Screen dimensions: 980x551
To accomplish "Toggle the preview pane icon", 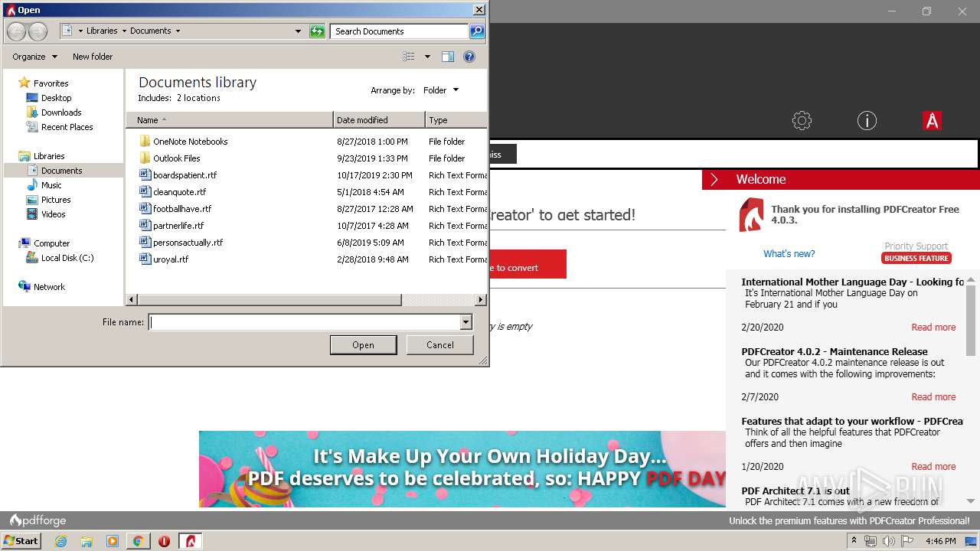I will pyautogui.click(x=448, y=57).
